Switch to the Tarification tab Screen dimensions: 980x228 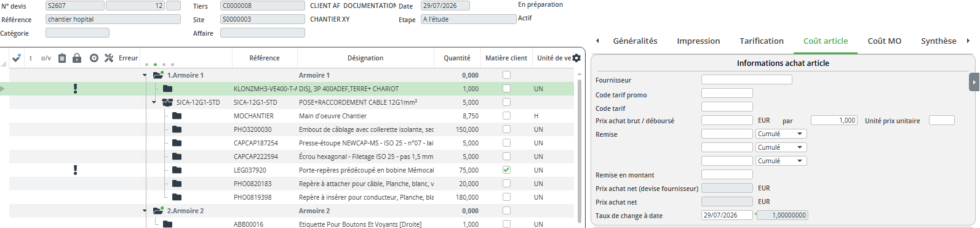tap(762, 41)
